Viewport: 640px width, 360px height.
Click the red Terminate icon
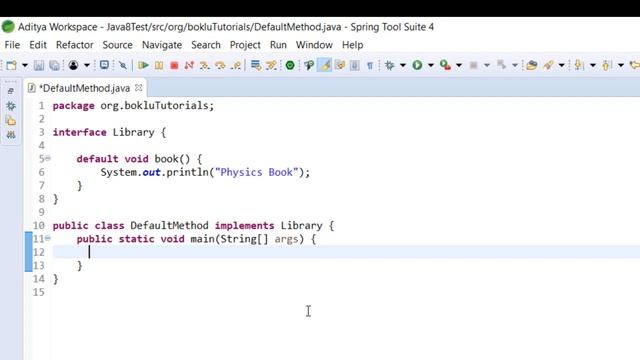pos(174,65)
